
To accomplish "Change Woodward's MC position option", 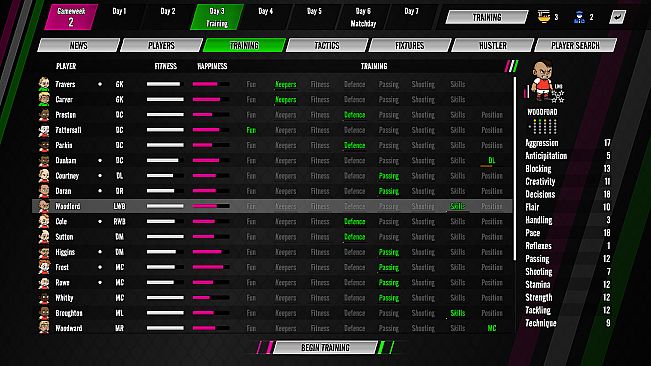I will (x=492, y=328).
